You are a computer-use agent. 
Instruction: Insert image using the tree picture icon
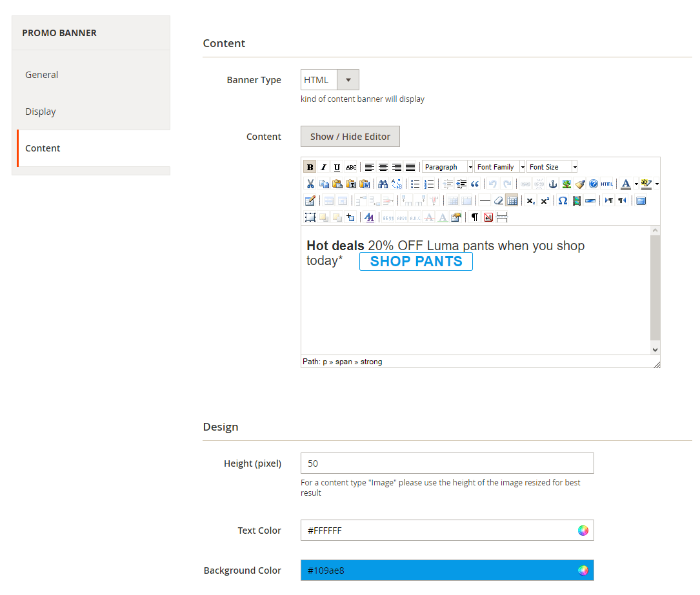tap(566, 184)
